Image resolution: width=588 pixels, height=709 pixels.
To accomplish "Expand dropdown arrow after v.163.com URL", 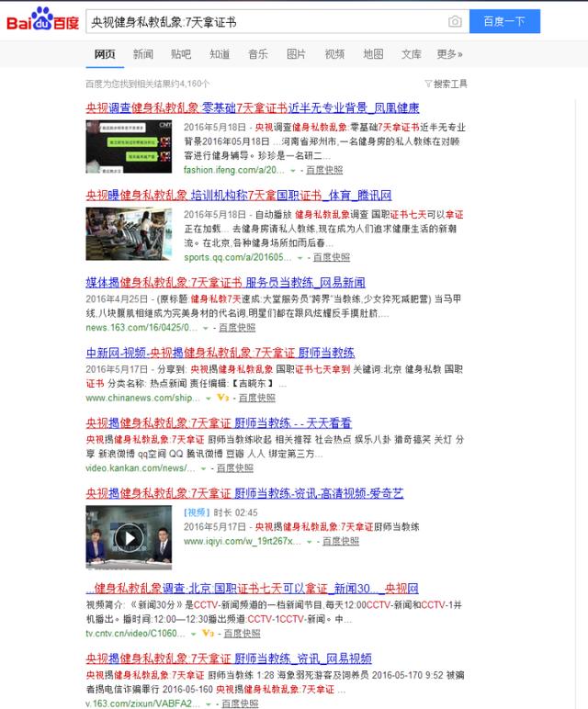I will click(208, 704).
